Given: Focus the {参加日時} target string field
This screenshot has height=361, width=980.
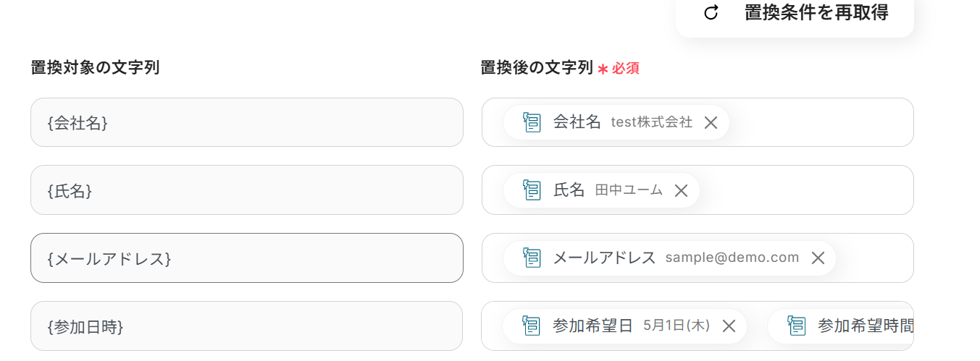Looking at the screenshot, I should pyautogui.click(x=246, y=326).
